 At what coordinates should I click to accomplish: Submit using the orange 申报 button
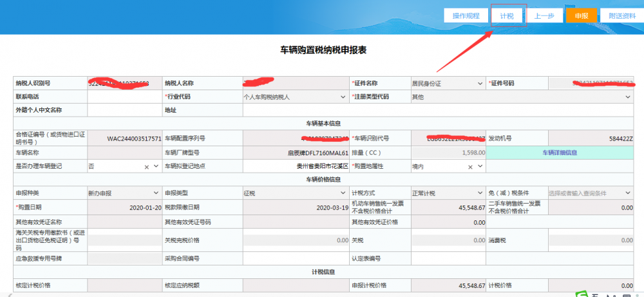pos(582,15)
